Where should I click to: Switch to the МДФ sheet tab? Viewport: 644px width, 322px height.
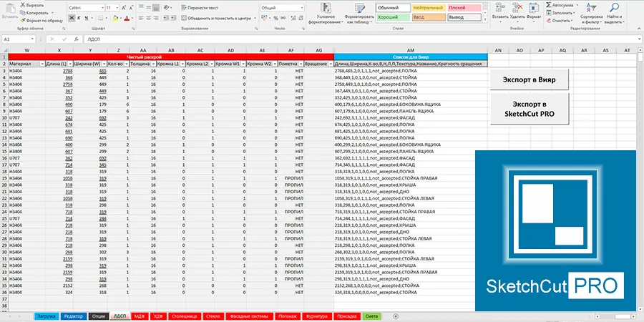[x=139, y=316]
